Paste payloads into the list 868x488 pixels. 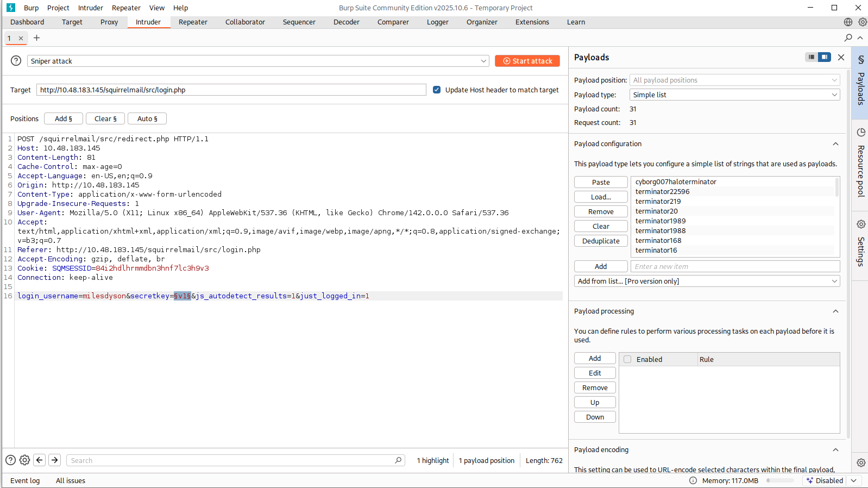(x=601, y=182)
